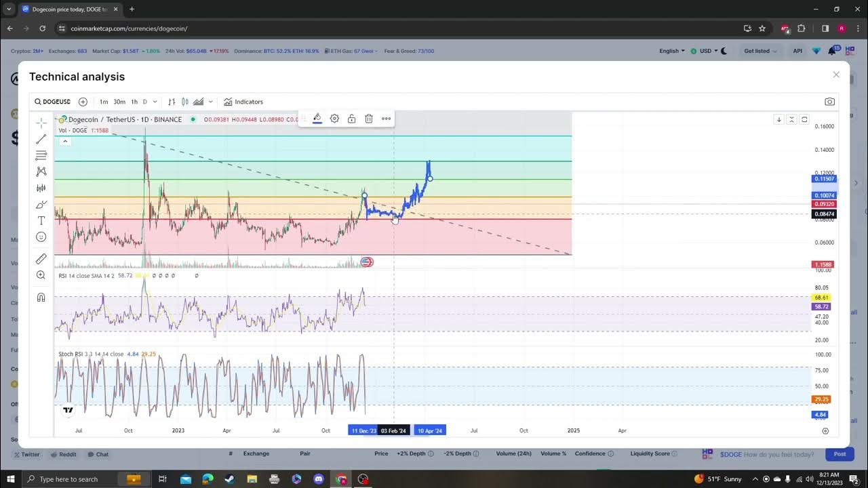
Task: Choose the ruler measure tool
Action: pyautogui.click(x=41, y=258)
